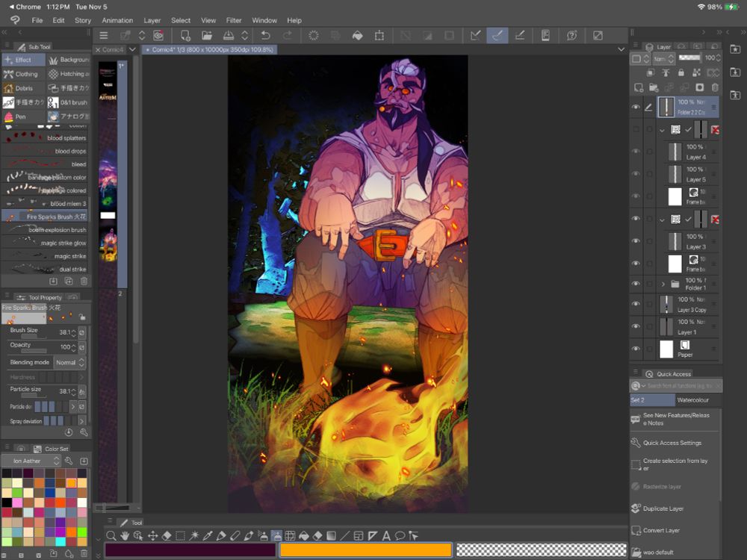Viewport: 747px width, 560px height.
Task: Click the Fill bucket command bar icon
Action: pos(357,35)
